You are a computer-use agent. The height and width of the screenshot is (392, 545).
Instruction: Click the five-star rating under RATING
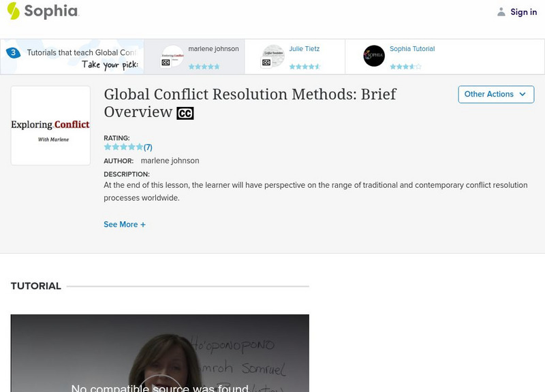pyautogui.click(x=123, y=147)
